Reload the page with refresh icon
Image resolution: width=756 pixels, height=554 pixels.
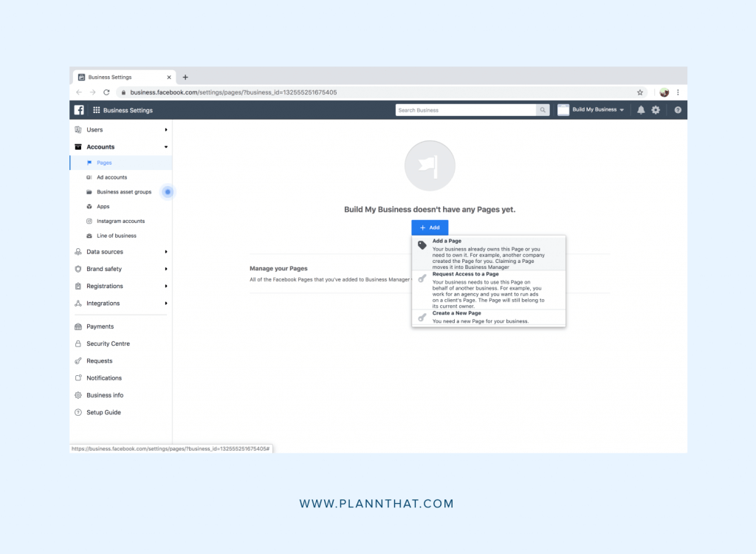[x=106, y=92]
